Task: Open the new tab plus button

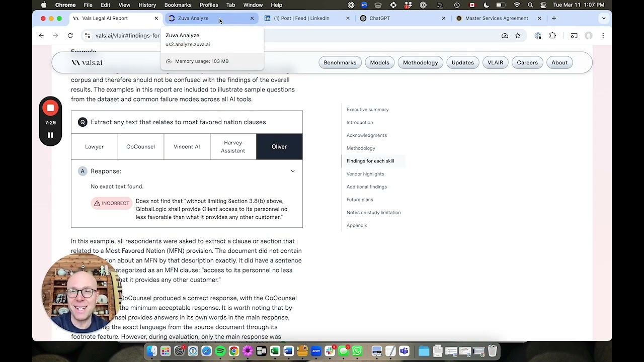Action: pyautogui.click(x=554, y=18)
